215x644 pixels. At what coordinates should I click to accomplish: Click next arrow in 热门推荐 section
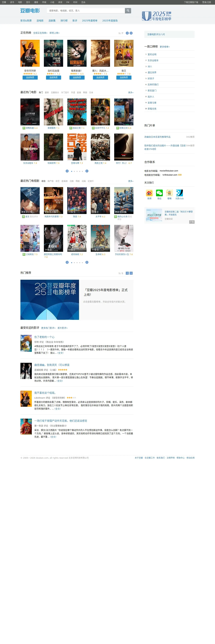point(131,273)
